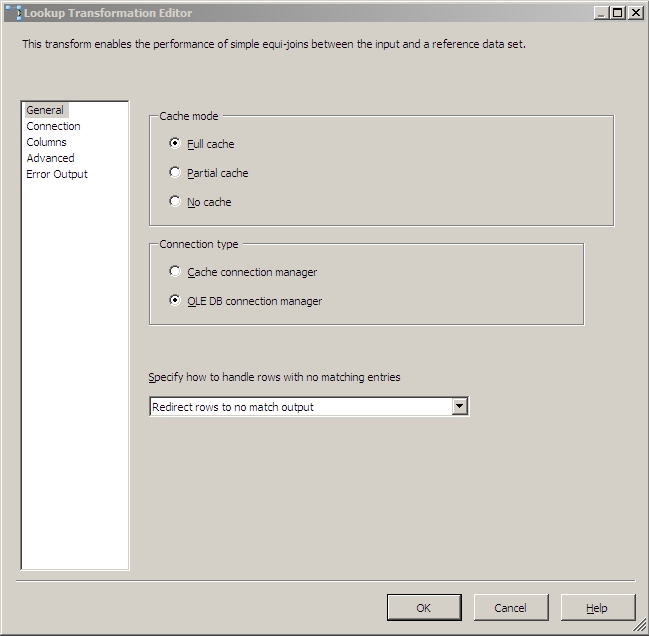Click the Redirect rows to no match output box

[300, 407]
